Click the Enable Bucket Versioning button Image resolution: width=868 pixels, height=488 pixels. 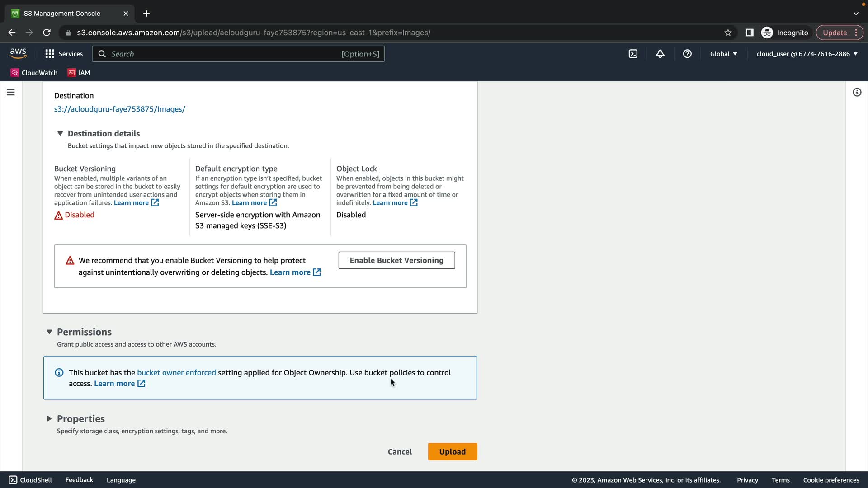click(396, 260)
